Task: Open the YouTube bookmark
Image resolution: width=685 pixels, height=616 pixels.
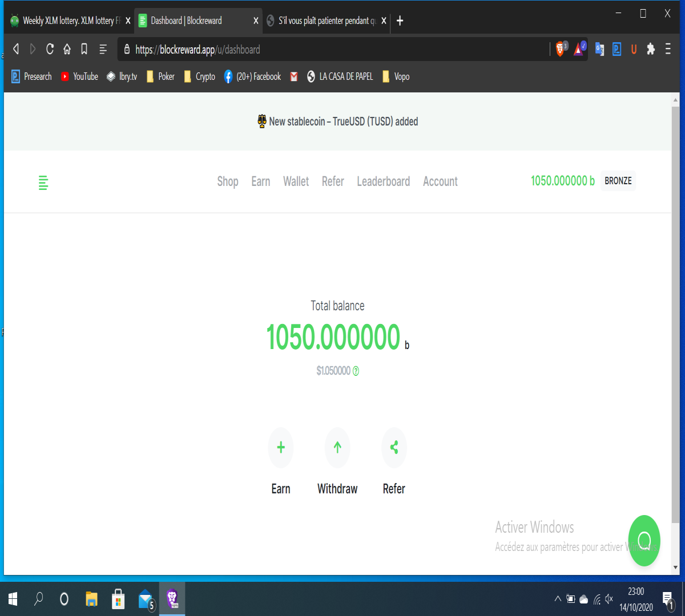Action: 79,76
